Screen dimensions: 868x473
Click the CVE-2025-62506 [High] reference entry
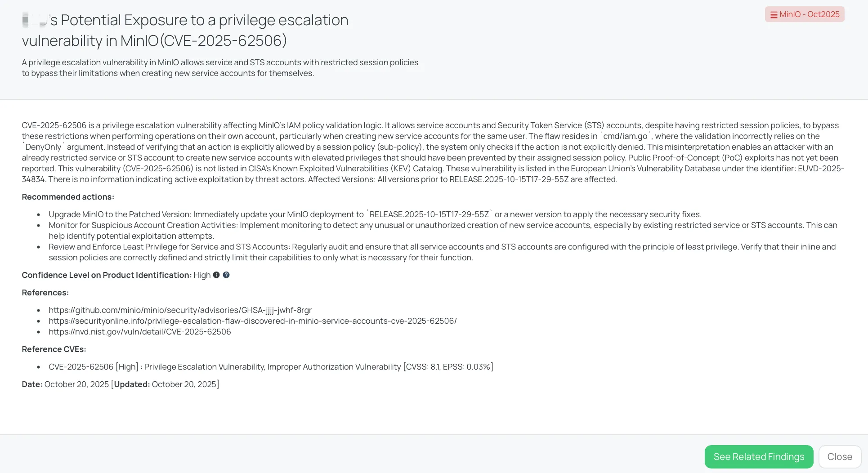pos(271,367)
